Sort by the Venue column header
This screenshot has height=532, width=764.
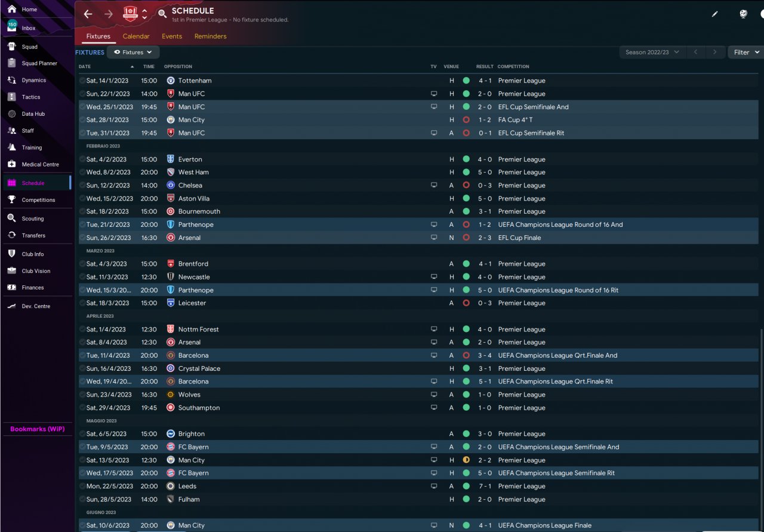[x=451, y=67]
